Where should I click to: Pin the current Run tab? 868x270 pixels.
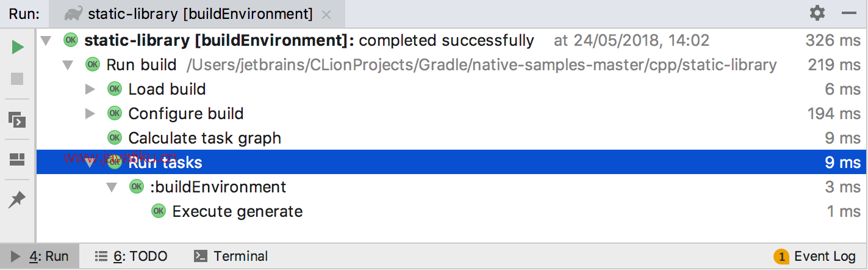click(18, 199)
